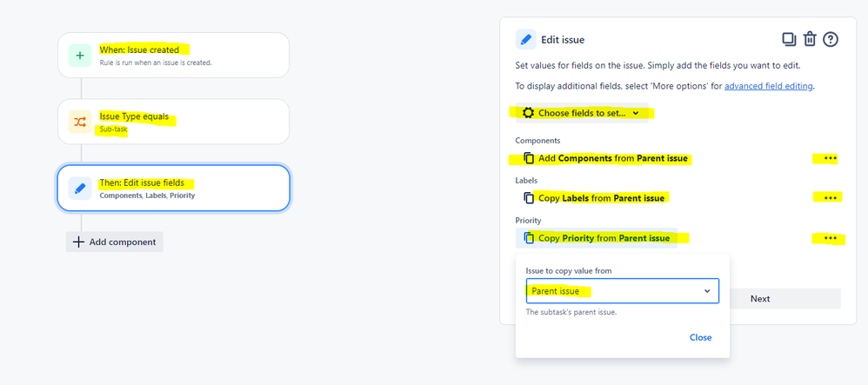Click the Add component button

coord(115,242)
